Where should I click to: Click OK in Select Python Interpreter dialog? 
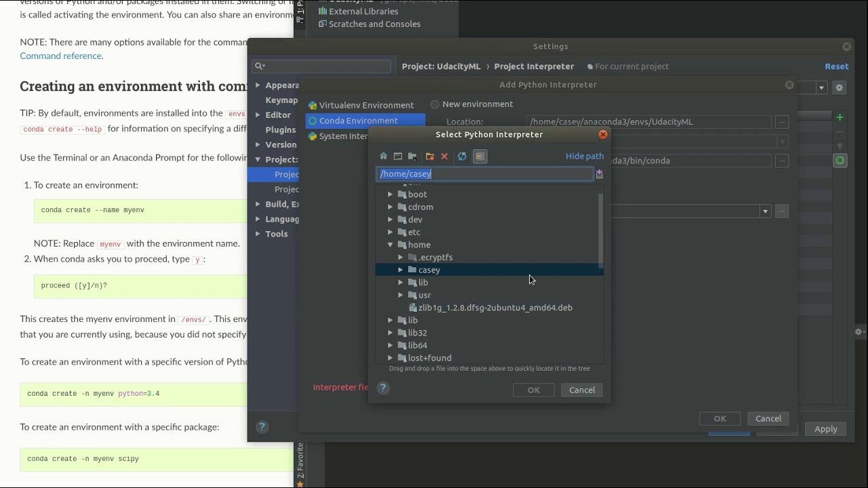(534, 390)
